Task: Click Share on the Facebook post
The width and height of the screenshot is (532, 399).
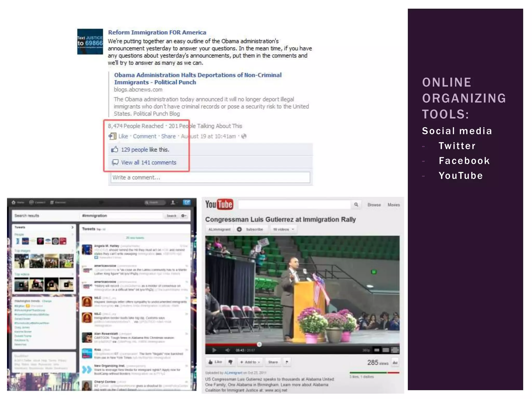Action: point(168,136)
